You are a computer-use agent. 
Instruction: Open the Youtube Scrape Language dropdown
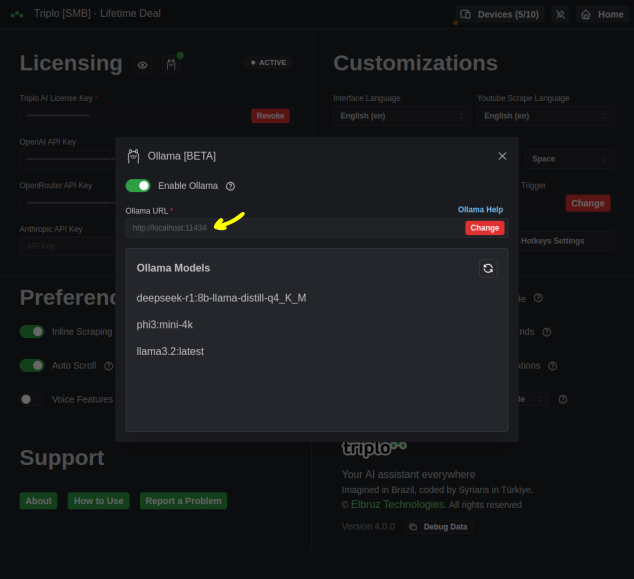click(x=546, y=116)
